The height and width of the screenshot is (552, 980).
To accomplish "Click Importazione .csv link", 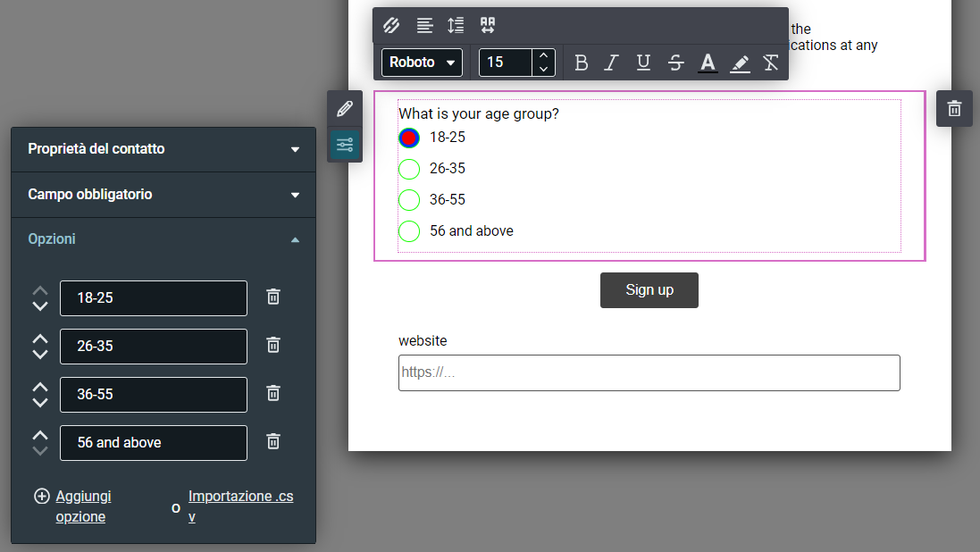I will [x=240, y=506].
